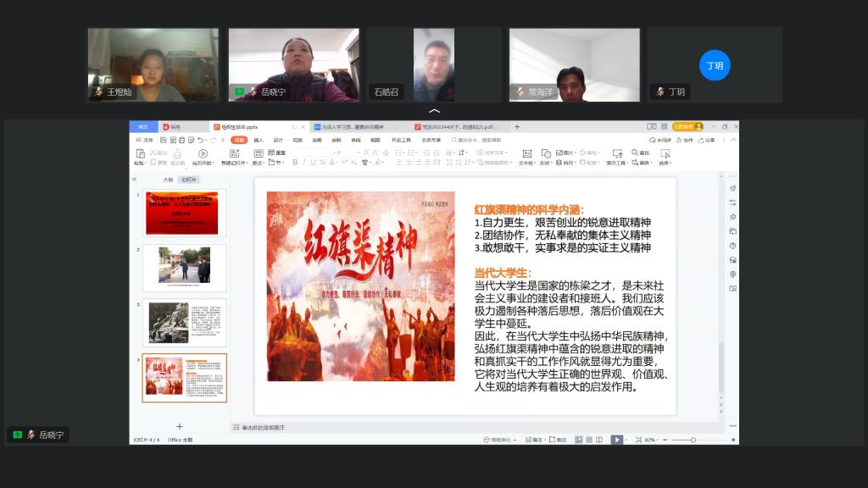The height and width of the screenshot is (488, 868).
Task: Toggle bold formatting button
Action: tap(295, 162)
